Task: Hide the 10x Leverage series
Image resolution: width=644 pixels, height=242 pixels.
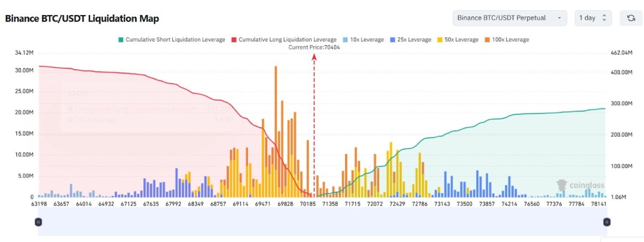Action: [x=363, y=40]
